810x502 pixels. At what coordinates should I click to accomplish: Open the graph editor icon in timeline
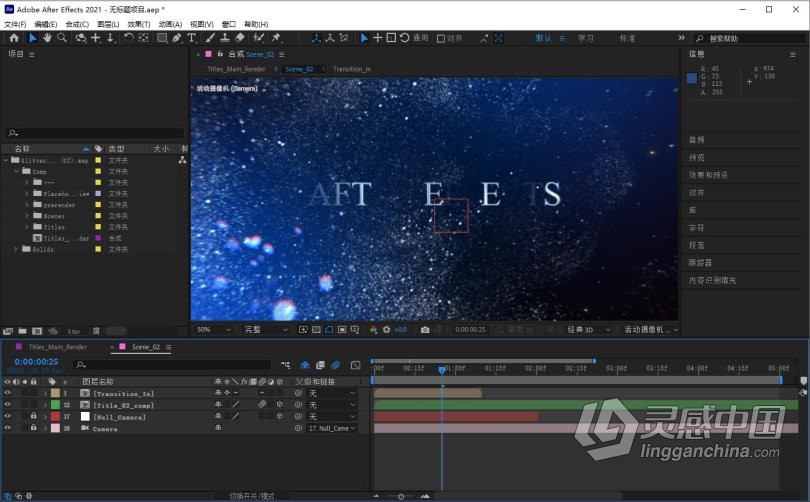355,365
